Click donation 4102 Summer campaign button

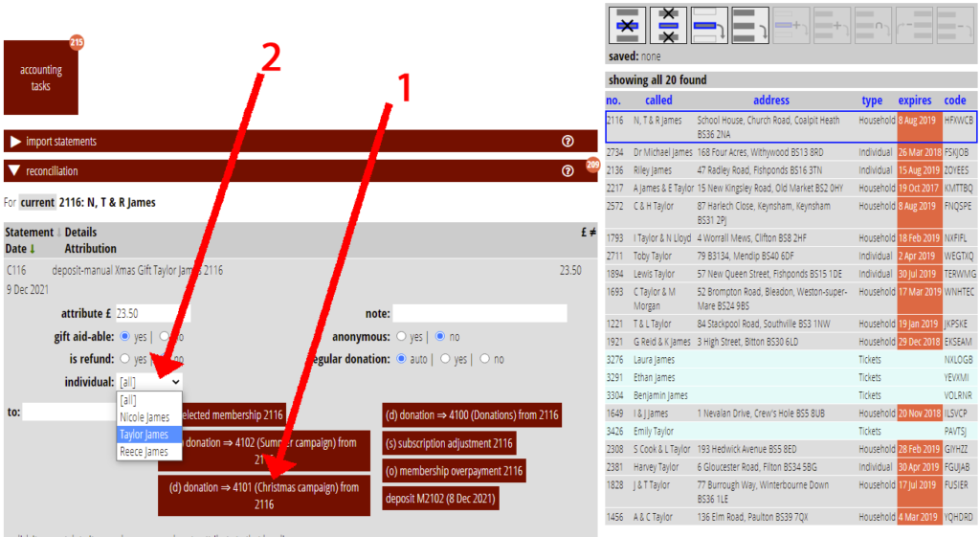[264, 451]
